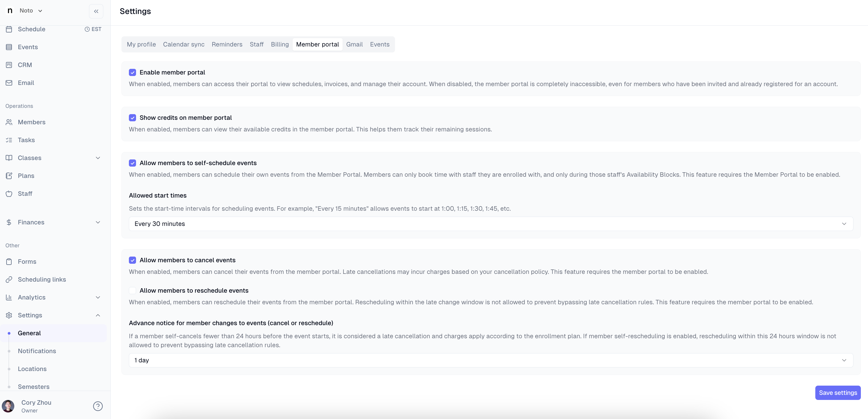Screen dimensions: 868x419
Task: Open the Tasks checklist icon
Action: (x=9, y=140)
